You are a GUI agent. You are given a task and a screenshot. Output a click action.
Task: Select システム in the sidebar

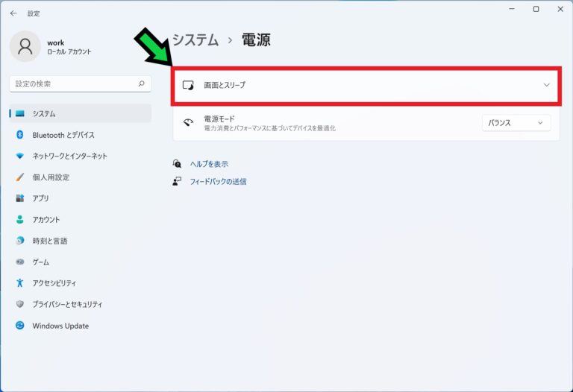[x=44, y=114]
